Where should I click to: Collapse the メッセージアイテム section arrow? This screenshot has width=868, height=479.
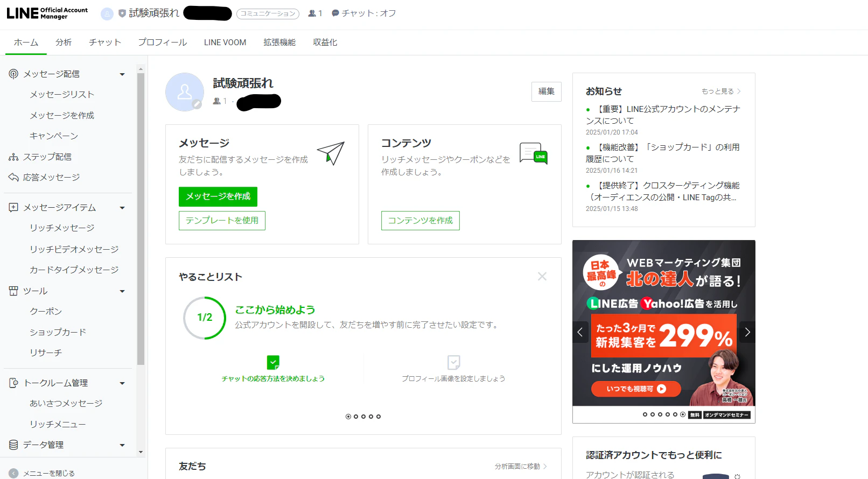122,208
